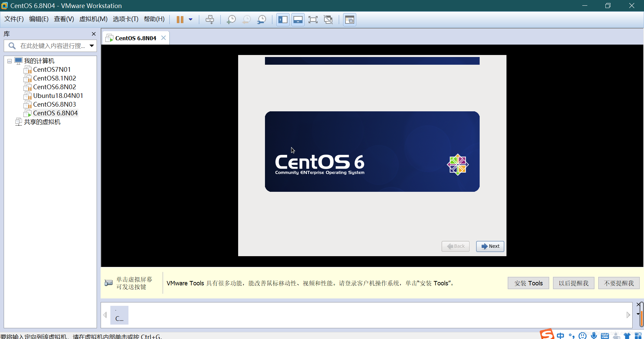Viewport: 644px width, 339px height.
Task: Activate Sogou voice input microphone
Action: pos(594,335)
